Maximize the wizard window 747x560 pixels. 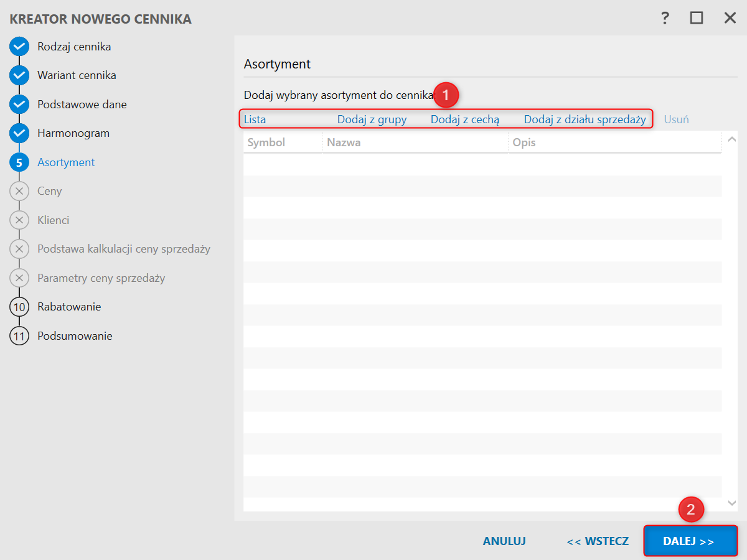pos(697,18)
